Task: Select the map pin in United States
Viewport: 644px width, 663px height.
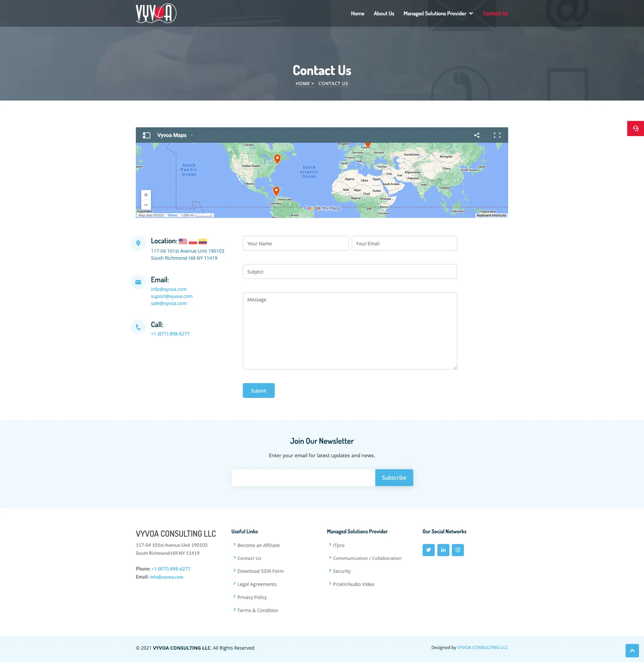Action: point(277,159)
